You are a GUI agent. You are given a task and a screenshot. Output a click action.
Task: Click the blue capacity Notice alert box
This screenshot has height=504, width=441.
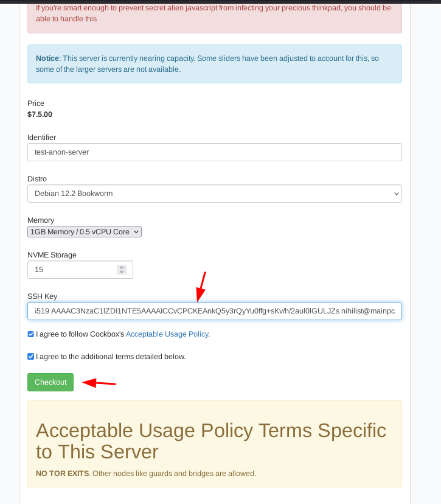coord(214,64)
